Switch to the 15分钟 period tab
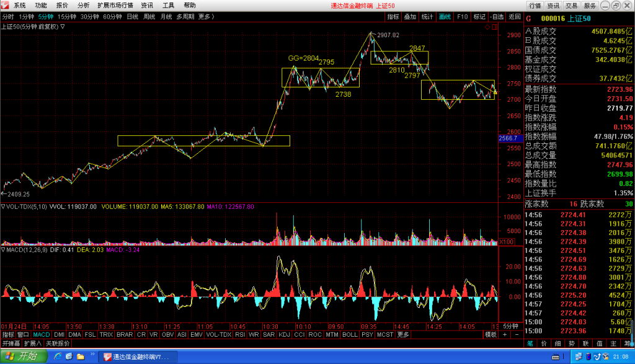The height and width of the screenshot is (364, 635). 67,17
